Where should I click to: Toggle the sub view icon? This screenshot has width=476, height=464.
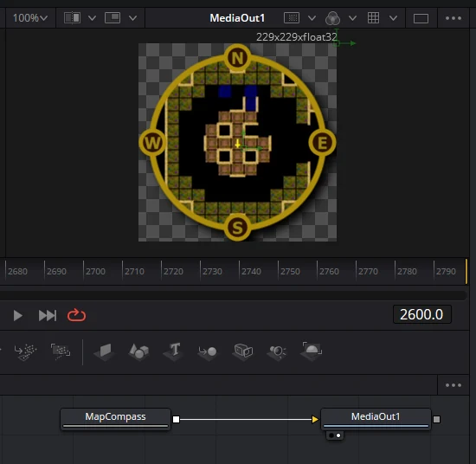click(113, 18)
